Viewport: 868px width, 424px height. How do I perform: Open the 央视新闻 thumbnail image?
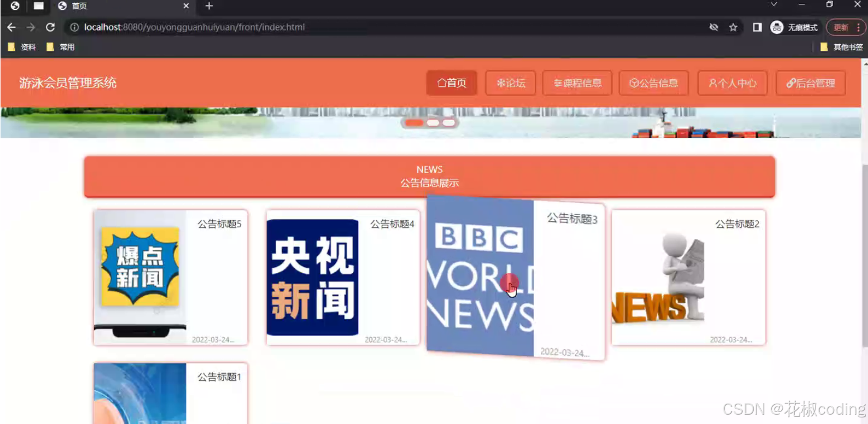click(x=313, y=277)
